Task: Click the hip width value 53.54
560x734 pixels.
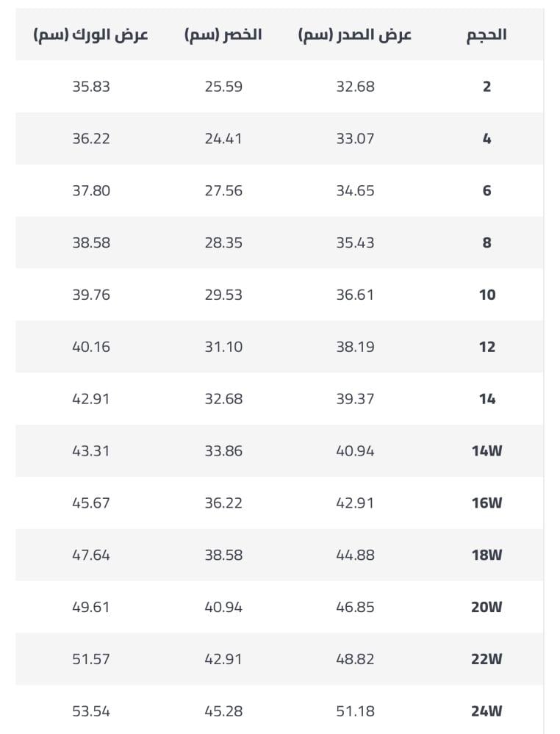Action: (91, 711)
